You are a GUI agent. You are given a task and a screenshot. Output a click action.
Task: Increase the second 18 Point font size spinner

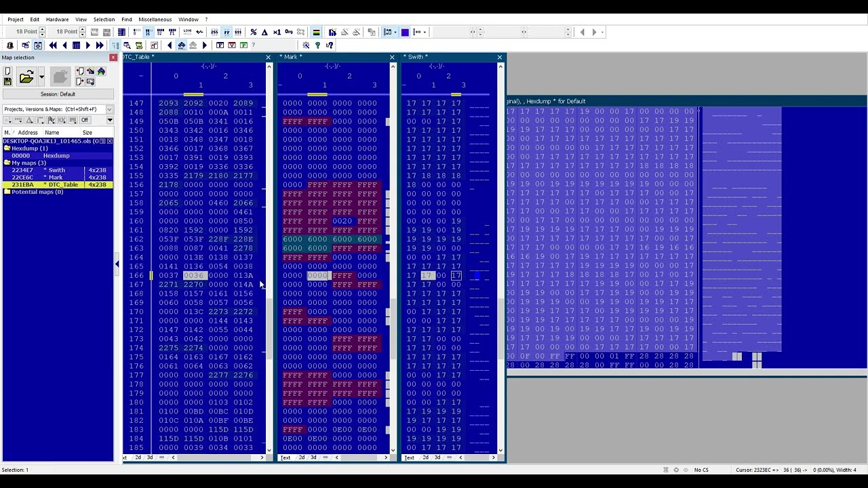82,30
